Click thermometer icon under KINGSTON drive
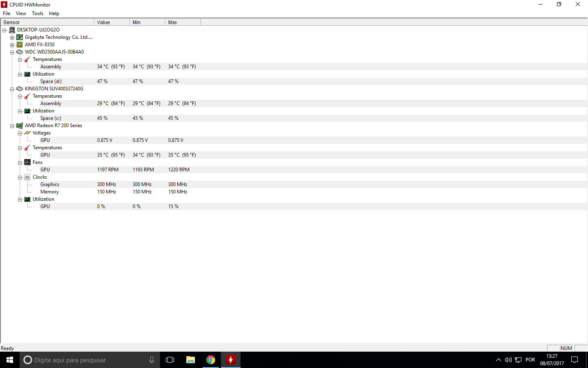Image resolution: width=588 pixels, height=368 pixels. (27, 96)
